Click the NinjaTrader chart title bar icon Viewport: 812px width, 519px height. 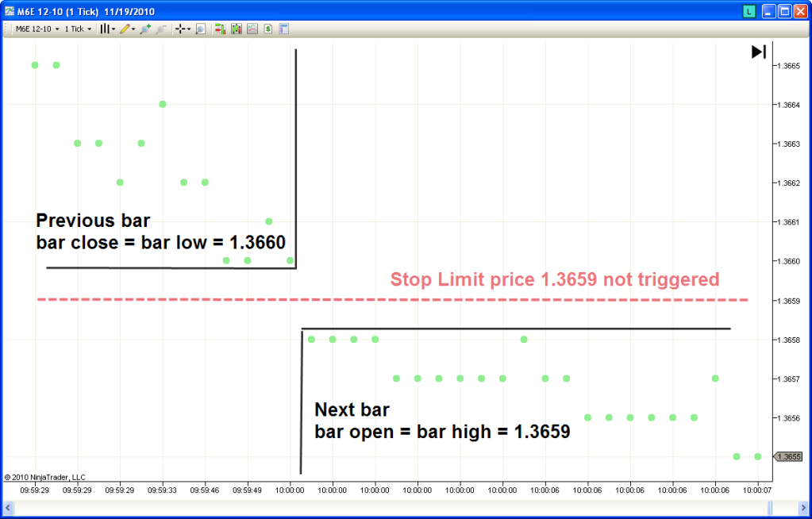(9, 11)
